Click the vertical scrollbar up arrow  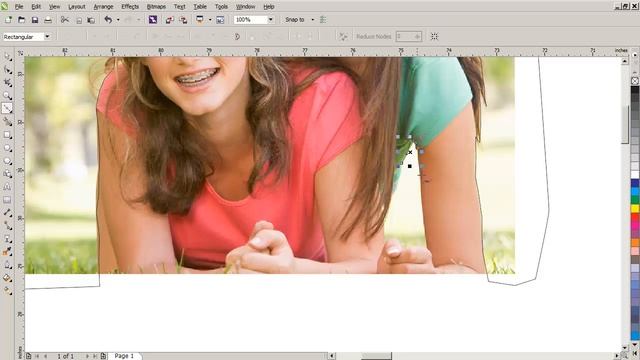(x=625, y=61)
